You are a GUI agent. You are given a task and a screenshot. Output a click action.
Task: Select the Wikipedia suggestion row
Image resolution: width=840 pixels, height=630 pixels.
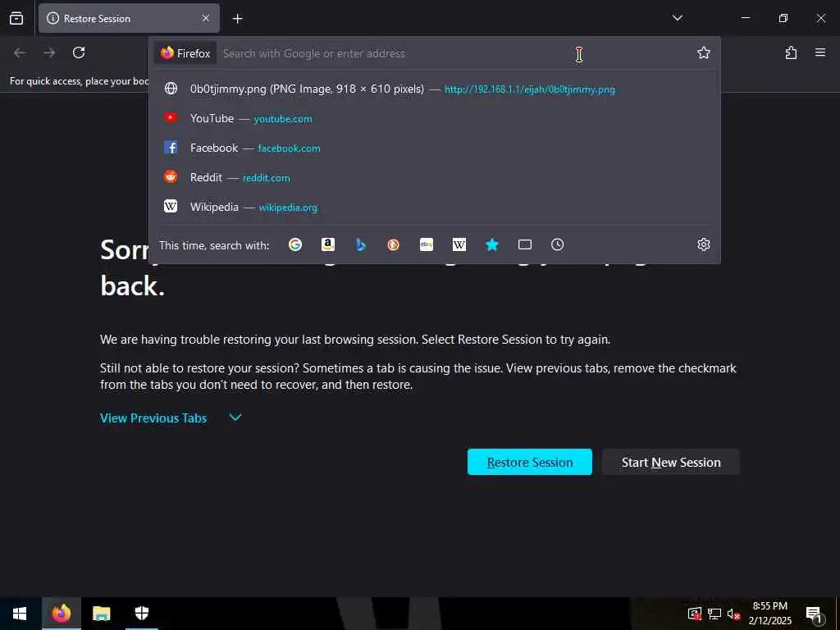(435, 207)
